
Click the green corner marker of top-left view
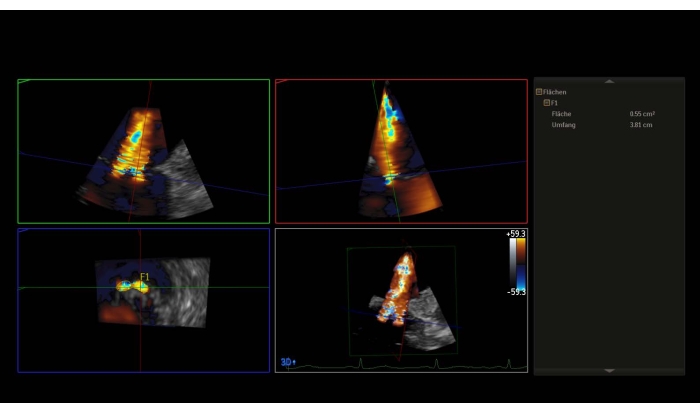pyautogui.click(x=23, y=82)
